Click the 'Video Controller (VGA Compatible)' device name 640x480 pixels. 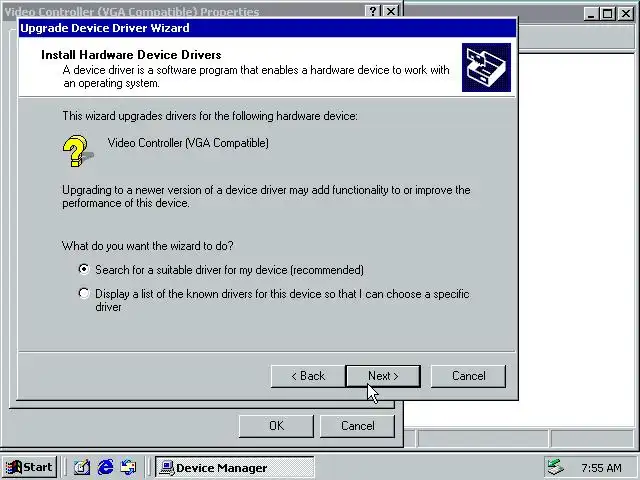[x=188, y=143]
